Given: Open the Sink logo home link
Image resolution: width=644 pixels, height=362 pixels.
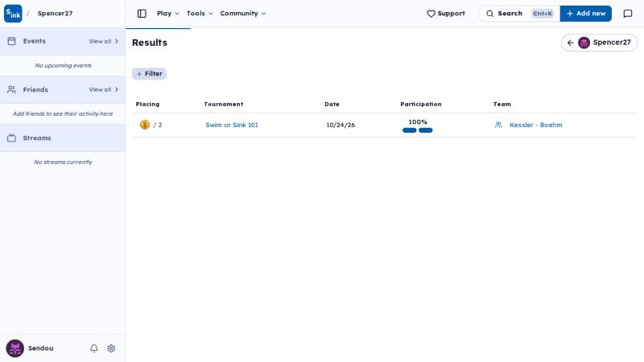Looking at the screenshot, I should point(13,14).
